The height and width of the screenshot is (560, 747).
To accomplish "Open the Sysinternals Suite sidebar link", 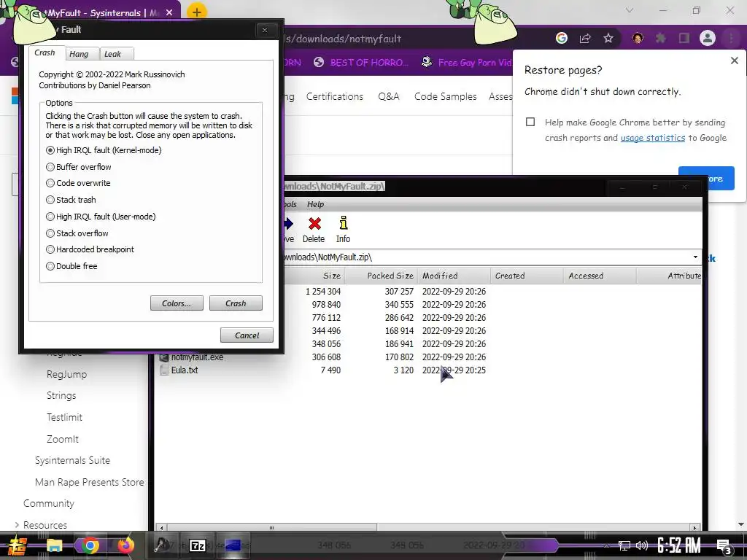I will pos(72,461).
